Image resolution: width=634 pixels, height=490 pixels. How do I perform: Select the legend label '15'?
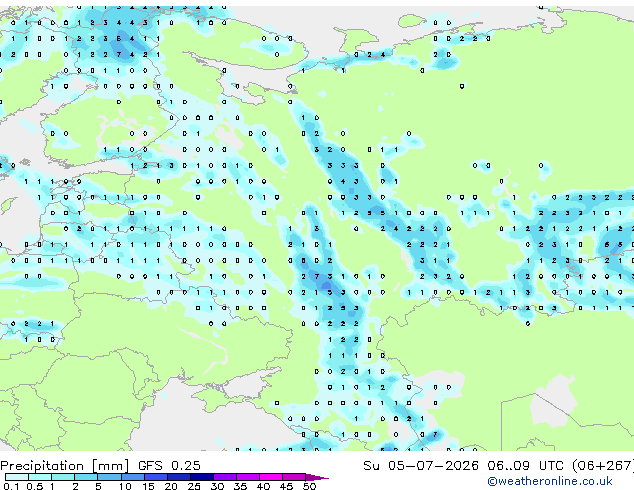pyautogui.click(x=148, y=486)
